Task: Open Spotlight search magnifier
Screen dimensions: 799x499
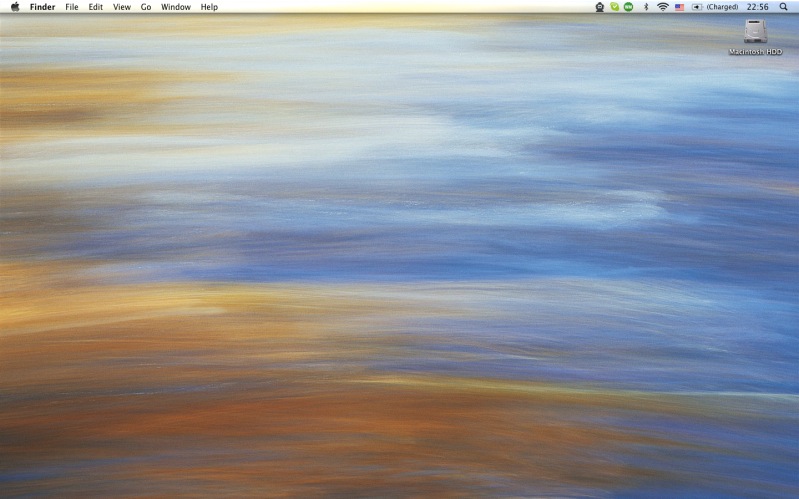Action: (783, 7)
